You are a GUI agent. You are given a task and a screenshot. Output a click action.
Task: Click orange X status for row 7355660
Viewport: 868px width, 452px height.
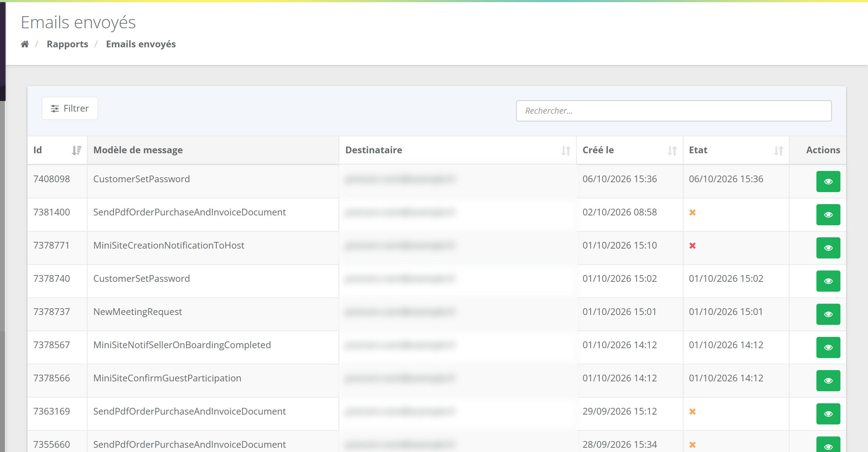point(692,445)
